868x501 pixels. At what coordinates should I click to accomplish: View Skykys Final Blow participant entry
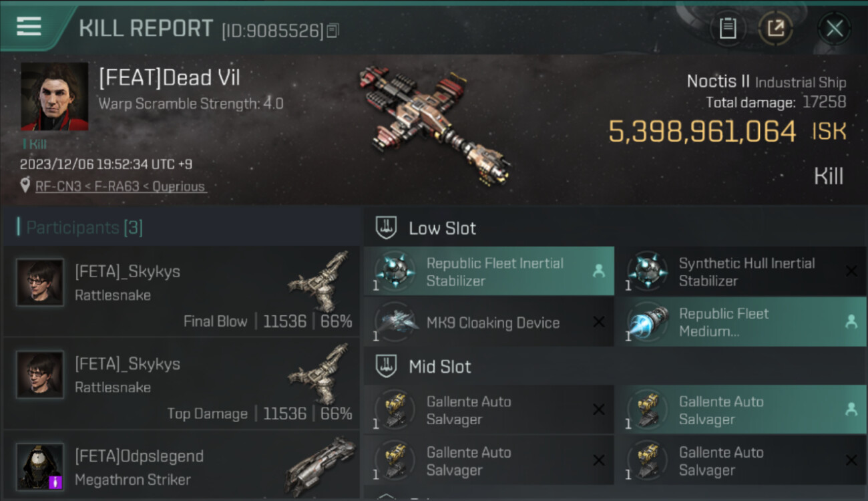[182, 291]
